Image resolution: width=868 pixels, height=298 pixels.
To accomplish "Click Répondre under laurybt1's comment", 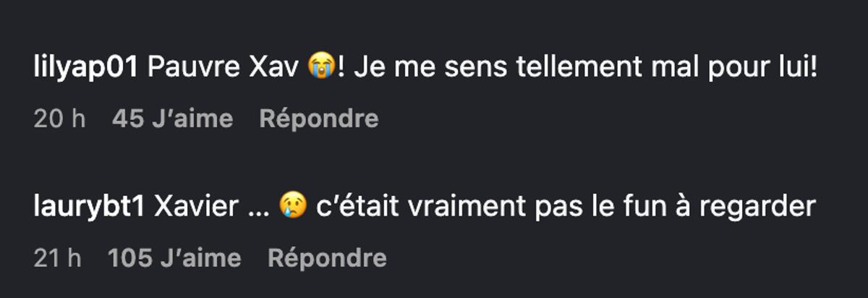I will (x=327, y=257).
